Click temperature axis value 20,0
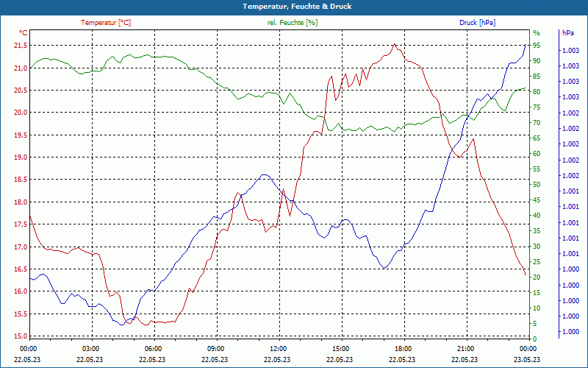 click(21, 113)
